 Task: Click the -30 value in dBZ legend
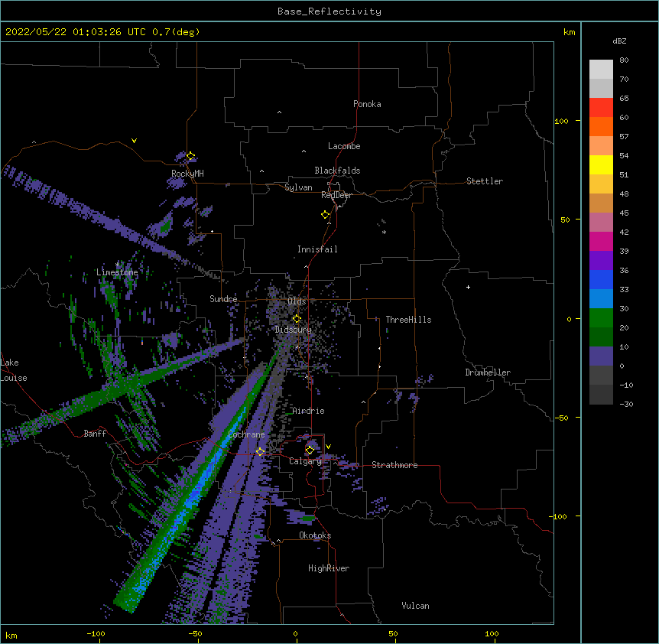626,405
